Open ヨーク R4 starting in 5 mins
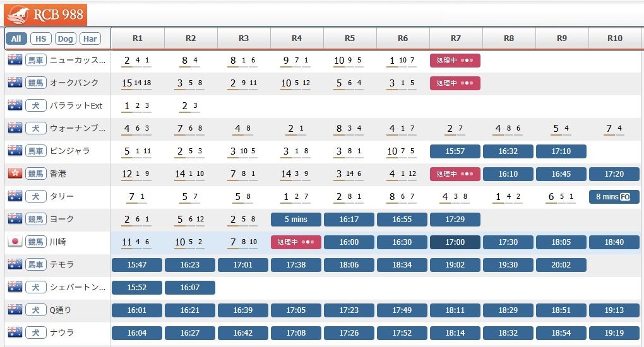Image resolution: width=644 pixels, height=347 pixels. pyautogui.click(x=296, y=219)
